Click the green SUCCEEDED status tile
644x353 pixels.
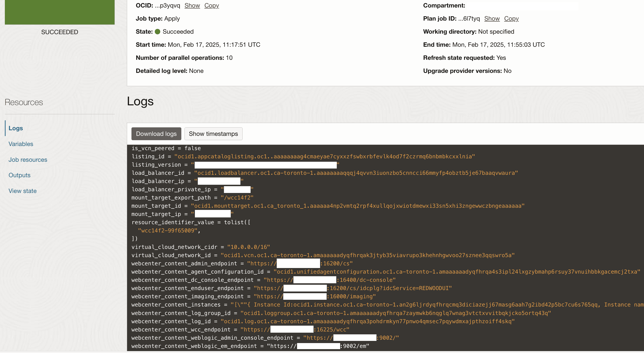tap(60, 12)
